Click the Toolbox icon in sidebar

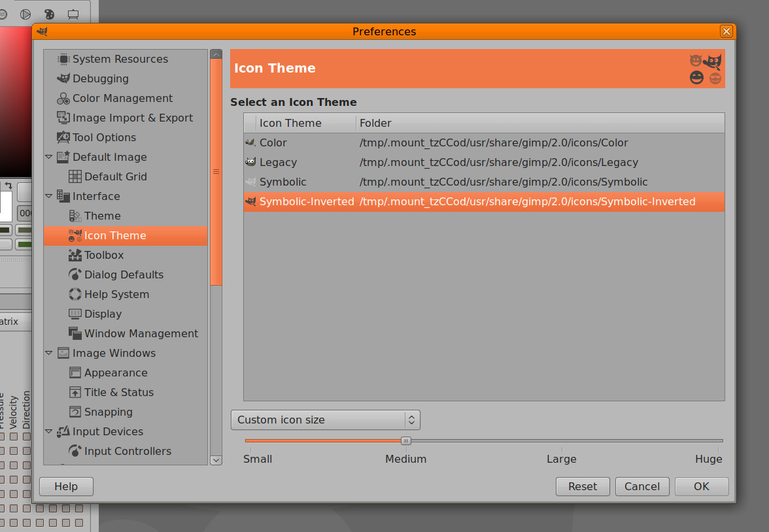click(x=75, y=255)
